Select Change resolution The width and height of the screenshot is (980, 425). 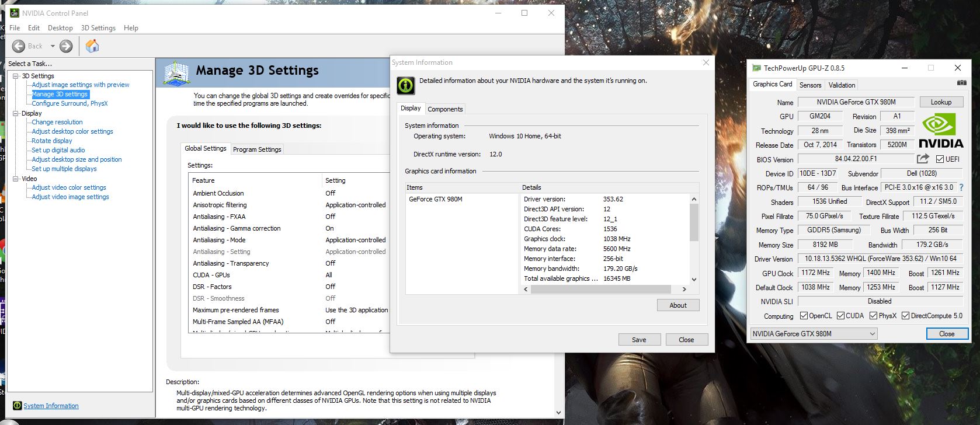[57, 122]
